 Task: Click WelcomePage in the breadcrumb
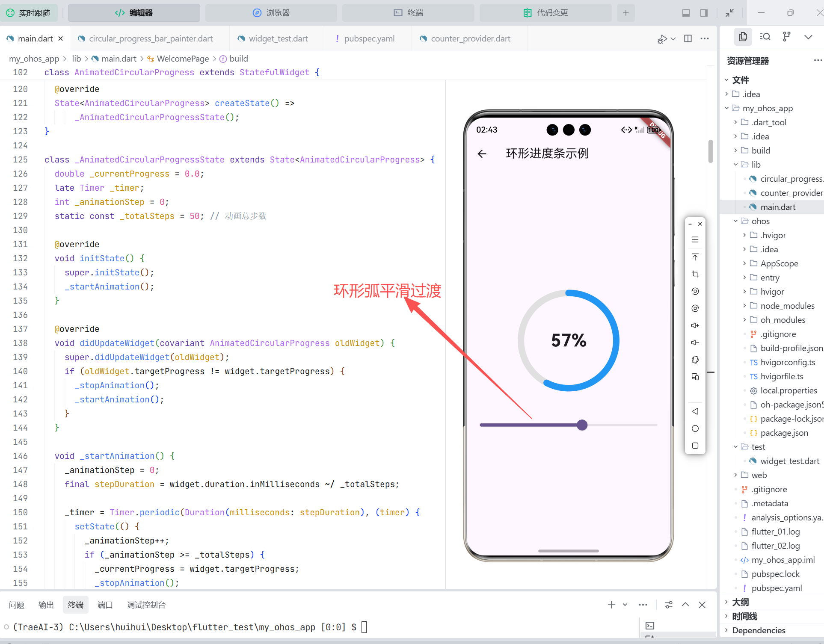coord(183,59)
